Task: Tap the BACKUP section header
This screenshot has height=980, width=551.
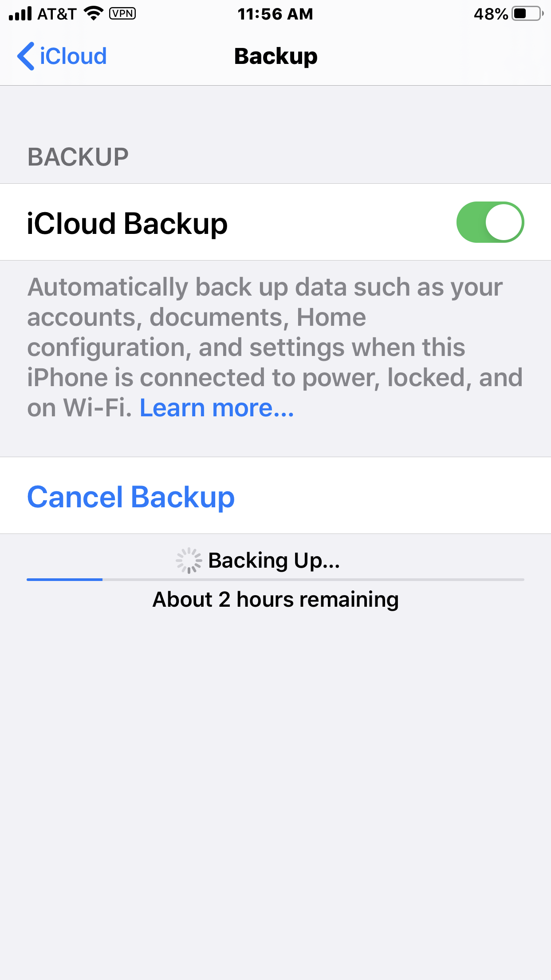Action: [x=78, y=157]
